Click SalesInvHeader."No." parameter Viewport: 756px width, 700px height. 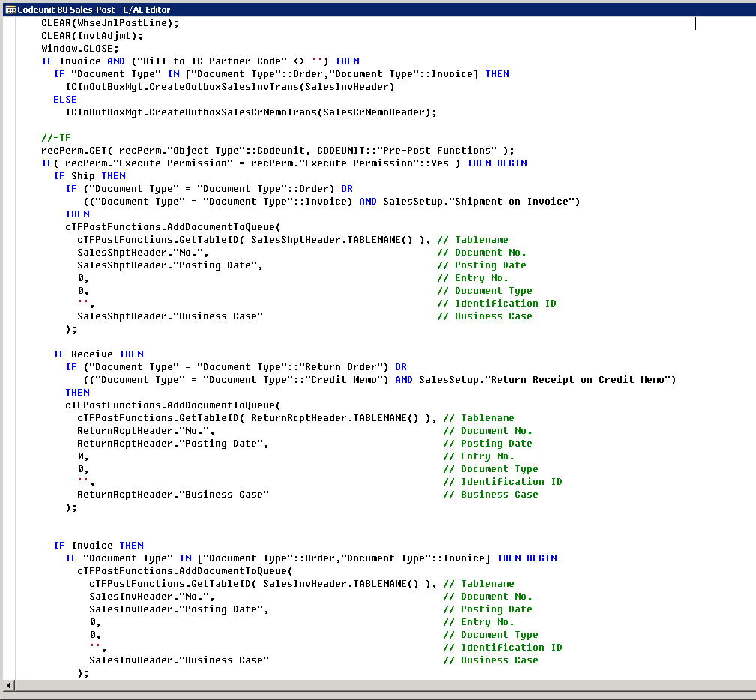pyautogui.click(x=151, y=596)
